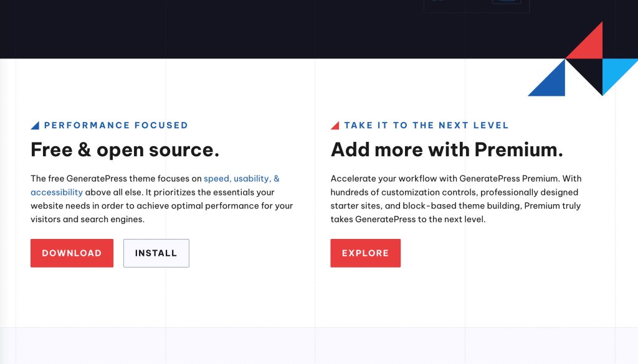Open the "speed, usability, & accessibility" link
The image size is (638, 364).
242,178
